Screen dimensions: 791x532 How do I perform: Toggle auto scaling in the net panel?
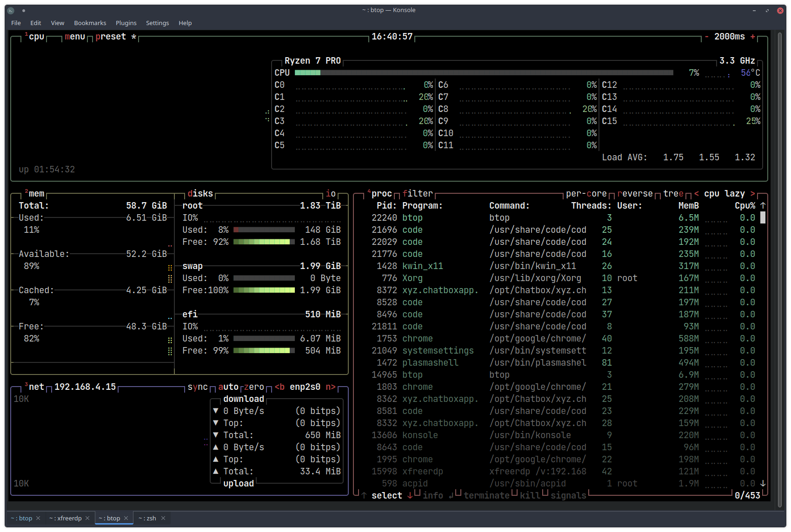tap(228, 387)
